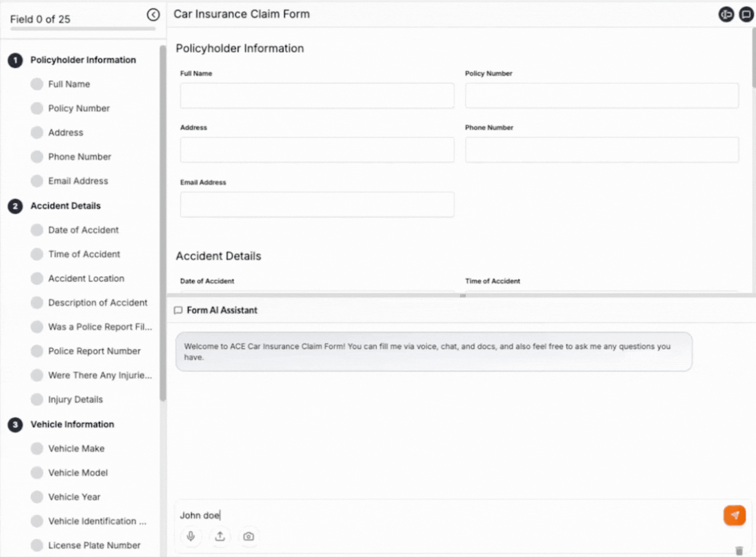
Task: Click the sidebar vertical scrollbar
Action: tap(163, 222)
